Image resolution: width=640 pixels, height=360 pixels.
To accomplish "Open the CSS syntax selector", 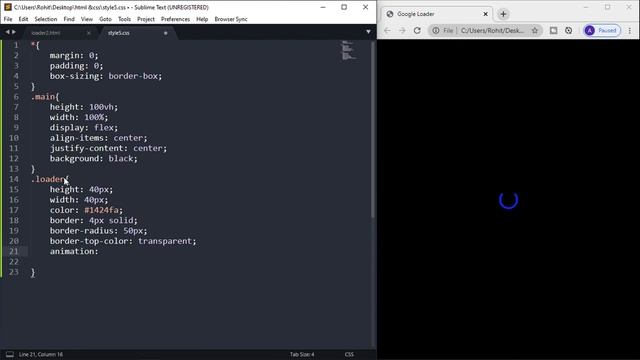I will coord(349,354).
